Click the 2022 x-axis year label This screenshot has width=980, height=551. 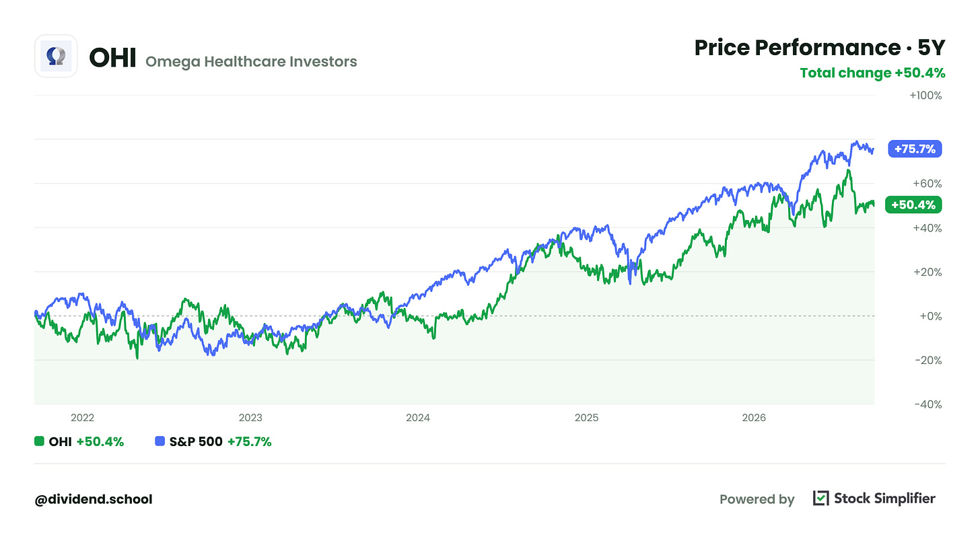82,418
